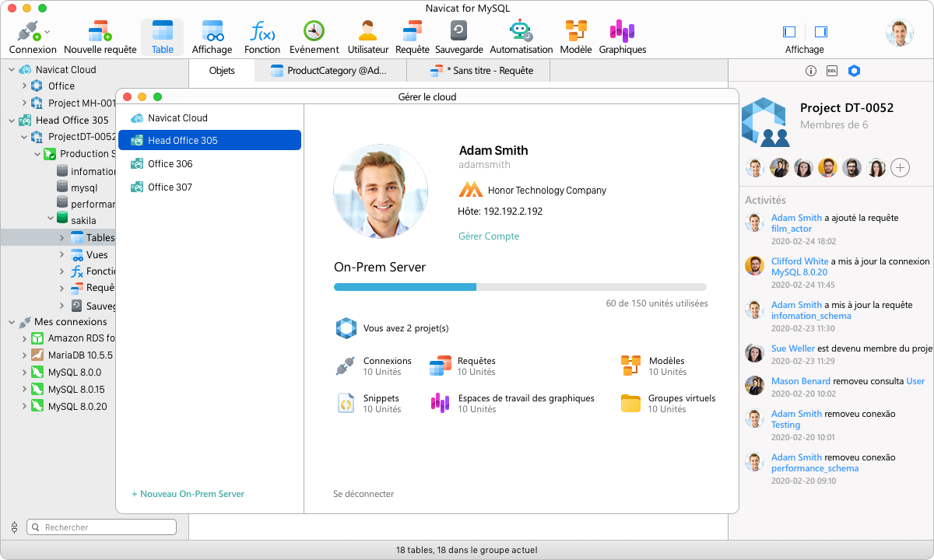Select the mysql database in tree
This screenshot has height=560, width=934.
pyautogui.click(x=84, y=187)
